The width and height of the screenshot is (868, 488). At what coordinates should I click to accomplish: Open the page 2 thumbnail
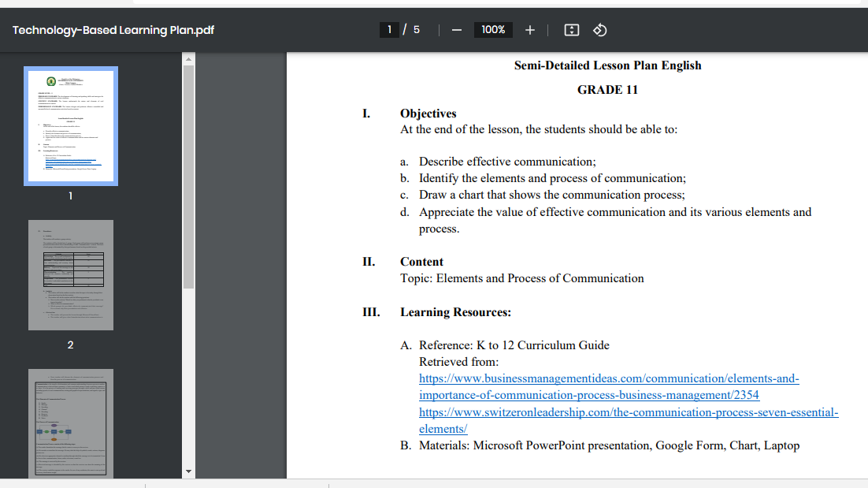click(x=71, y=275)
